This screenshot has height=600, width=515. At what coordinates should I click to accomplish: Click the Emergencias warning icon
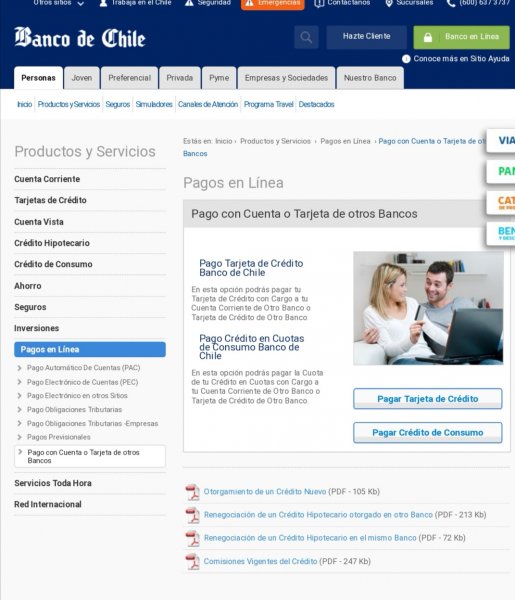pyautogui.click(x=249, y=3)
